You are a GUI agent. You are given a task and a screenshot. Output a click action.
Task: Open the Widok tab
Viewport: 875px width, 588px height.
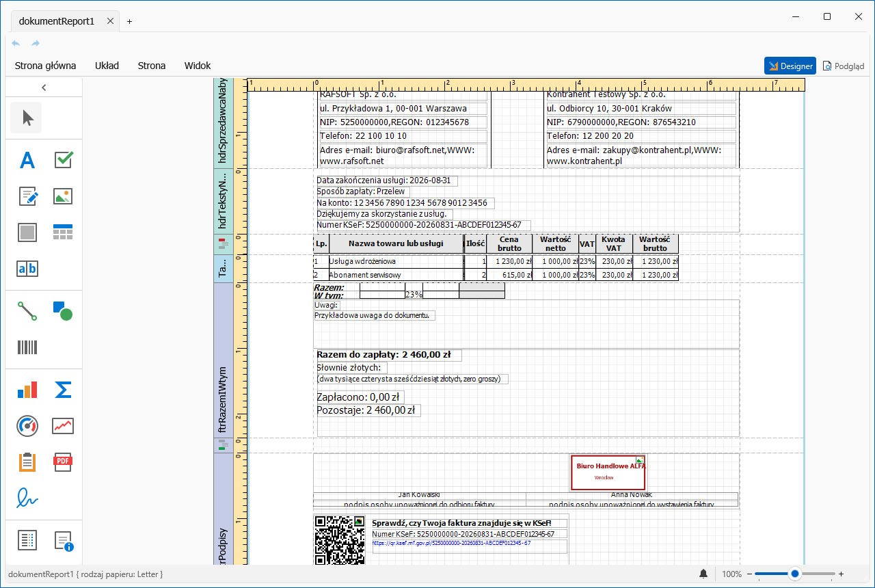tap(198, 66)
